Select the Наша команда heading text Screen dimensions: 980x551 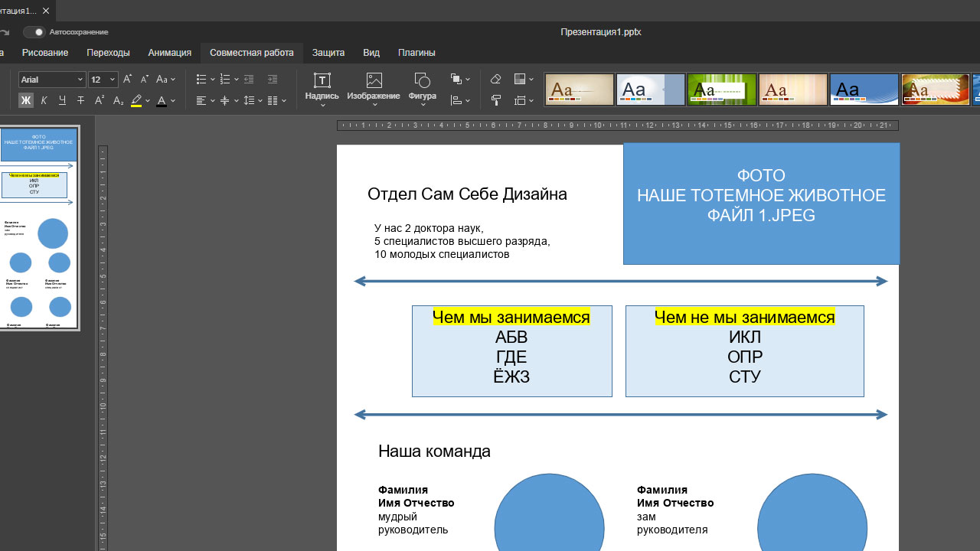tap(434, 452)
